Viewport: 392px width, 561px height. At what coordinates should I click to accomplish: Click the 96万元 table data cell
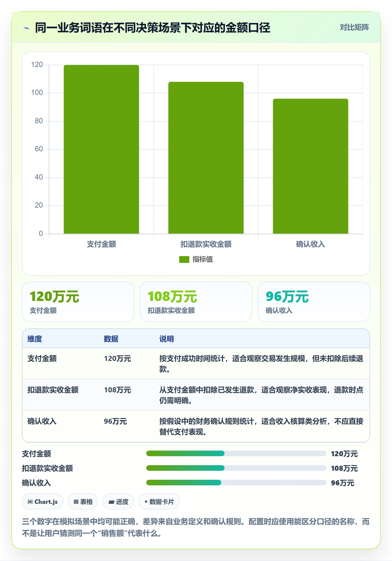click(x=115, y=421)
